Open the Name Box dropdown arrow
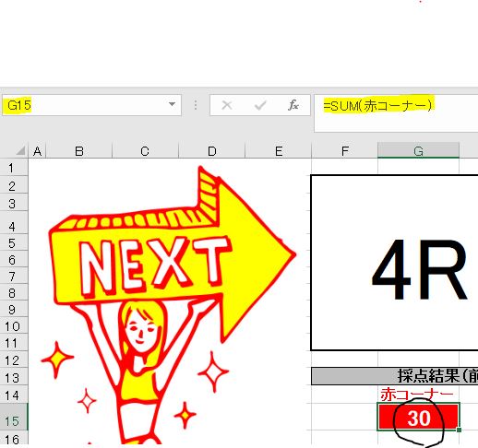Viewport: 478px width, 448px height. [173, 104]
